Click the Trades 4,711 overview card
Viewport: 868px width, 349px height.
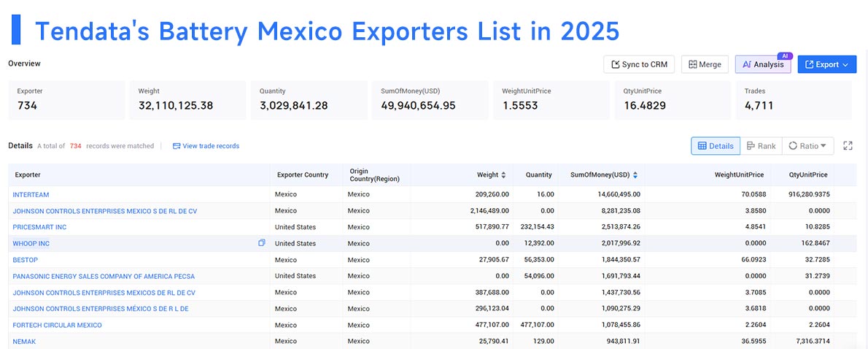794,100
